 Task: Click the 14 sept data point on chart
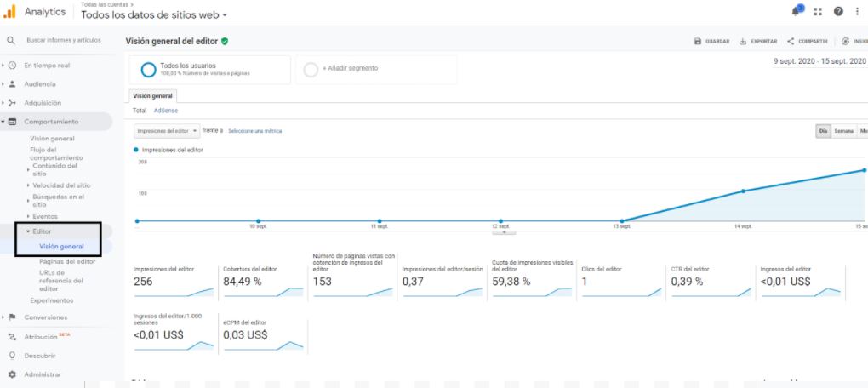tap(743, 191)
